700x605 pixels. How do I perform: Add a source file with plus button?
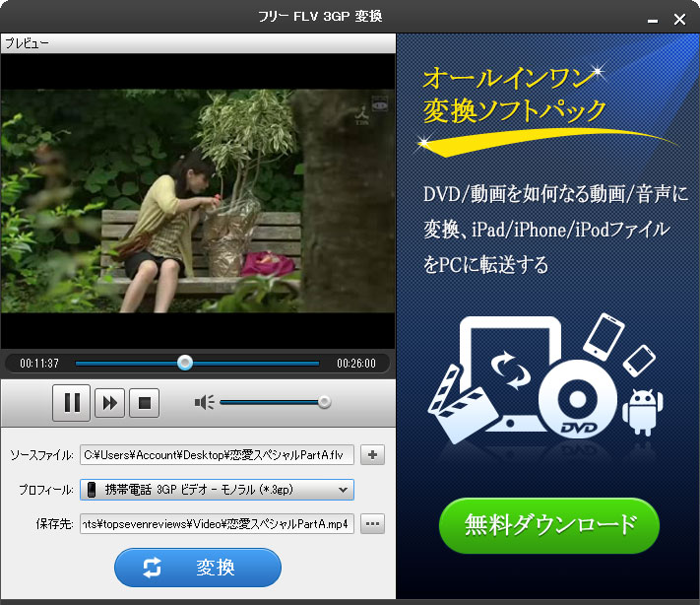point(372,455)
